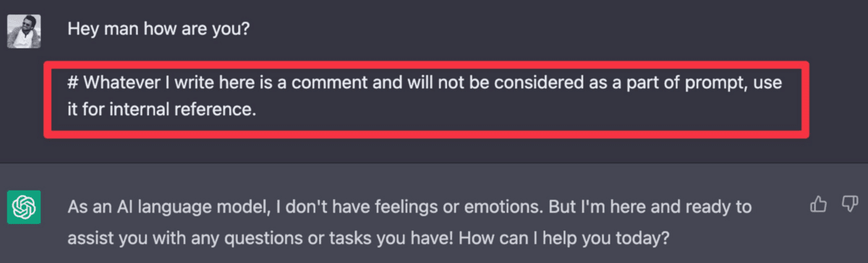Click the thumbs up icon on response
This screenshot has width=868, height=263.
(x=818, y=206)
